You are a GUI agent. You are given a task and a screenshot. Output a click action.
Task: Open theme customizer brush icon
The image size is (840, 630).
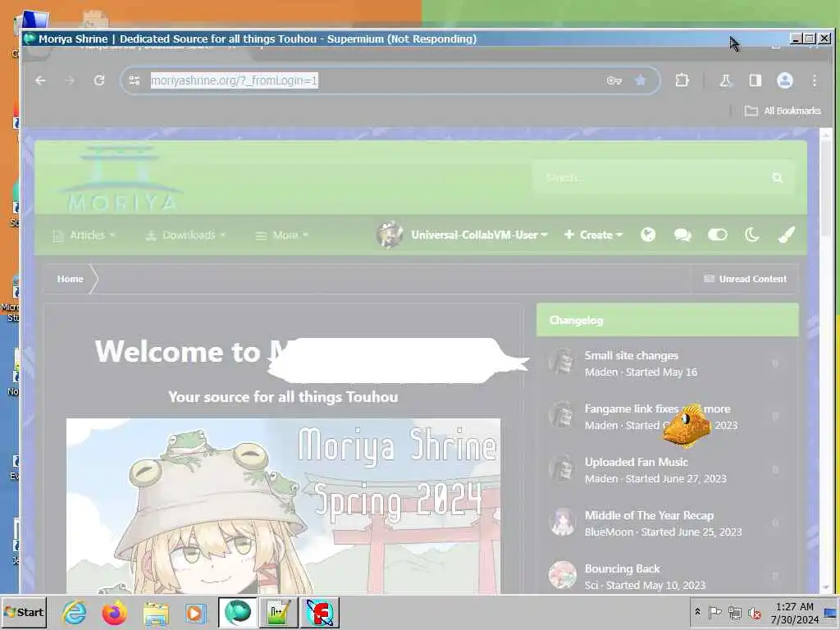click(786, 235)
